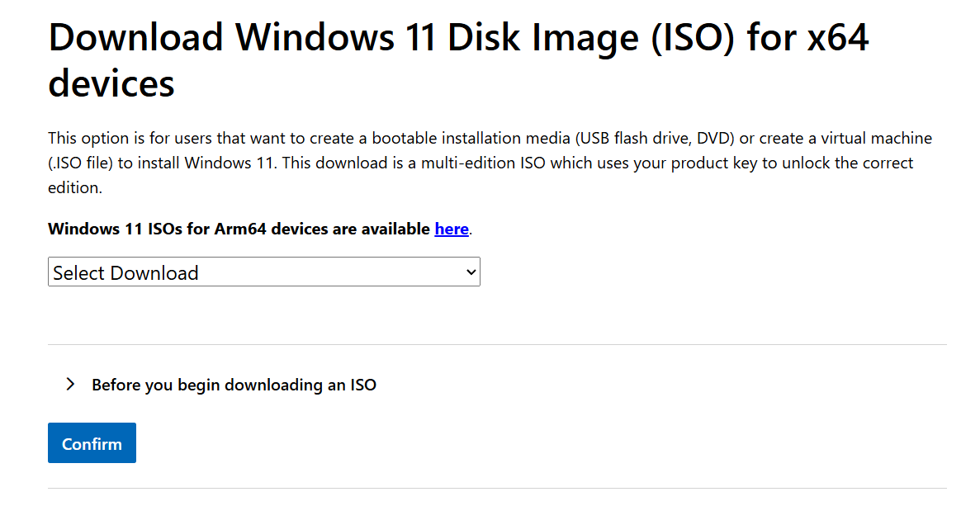The image size is (980, 506).
Task: Select a Windows 11 download edition
Action: pyautogui.click(x=263, y=272)
